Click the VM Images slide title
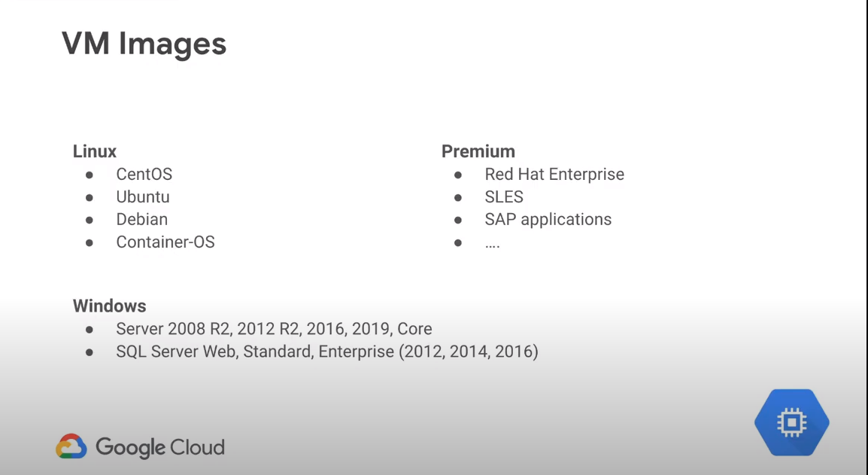868x475 pixels. point(144,44)
